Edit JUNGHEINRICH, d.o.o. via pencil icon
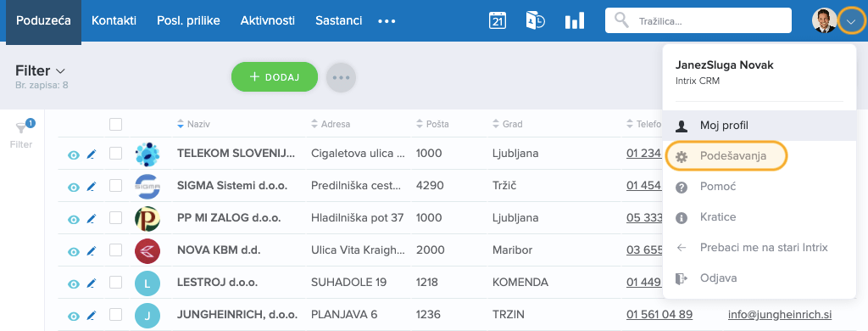This screenshot has height=331, width=868. [92, 316]
